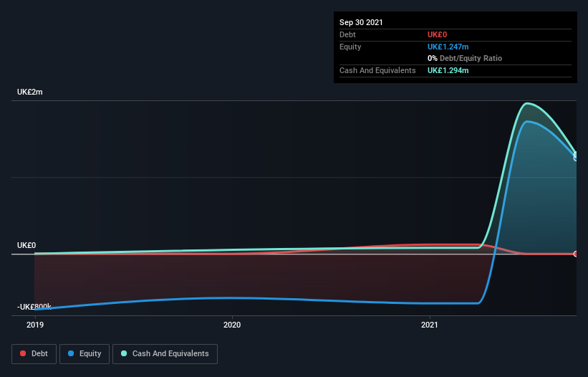Screen dimensions: 588x377
Task: Select the 2020 x-axis label
Action: pos(232,325)
